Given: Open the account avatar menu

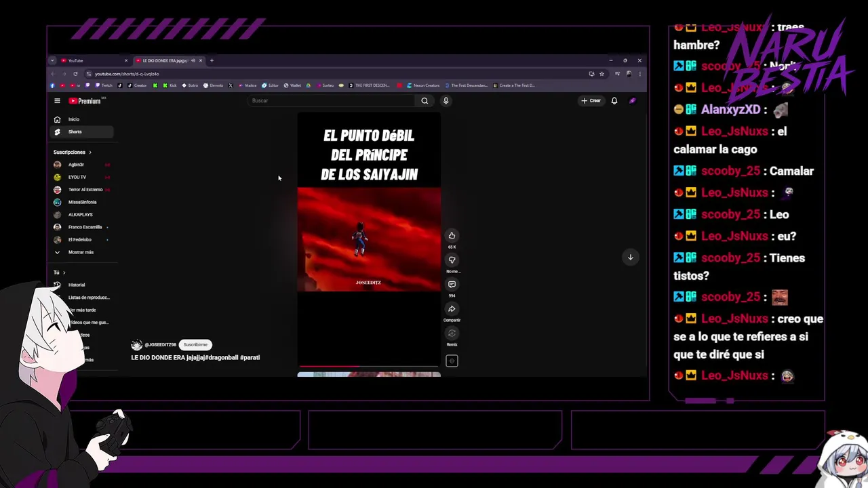Looking at the screenshot, I should tap(632, 100).
